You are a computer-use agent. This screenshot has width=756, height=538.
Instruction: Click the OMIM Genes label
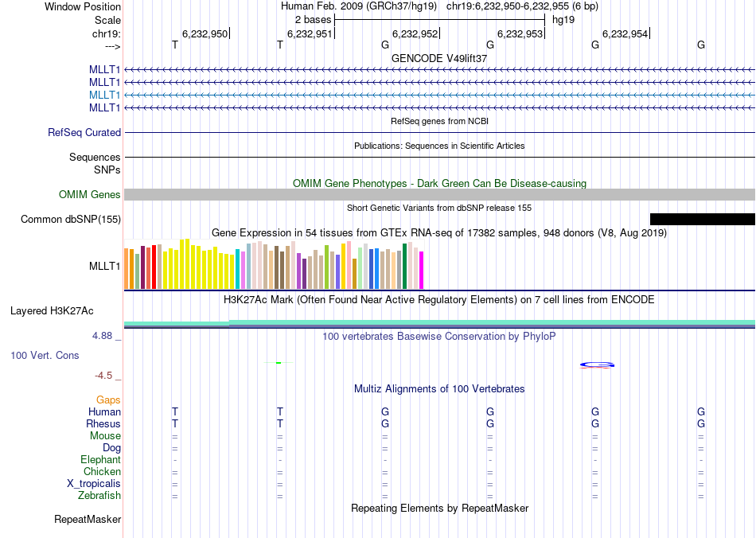89,194
